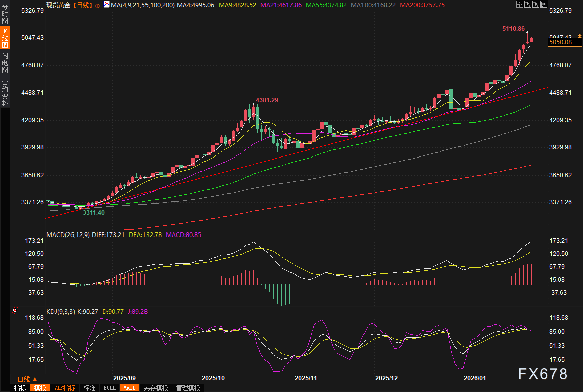
Task: Click the shift-chart-forward icon
Action: point(543,4)
